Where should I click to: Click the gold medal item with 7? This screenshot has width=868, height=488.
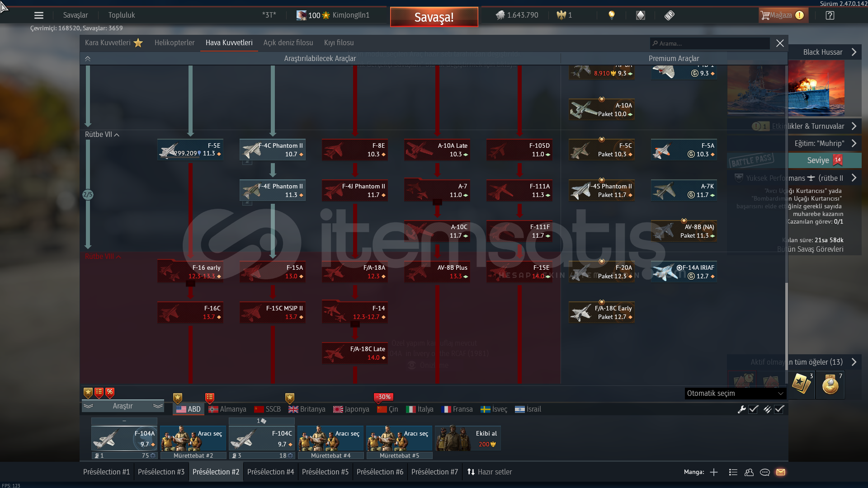tap(830, 385)
